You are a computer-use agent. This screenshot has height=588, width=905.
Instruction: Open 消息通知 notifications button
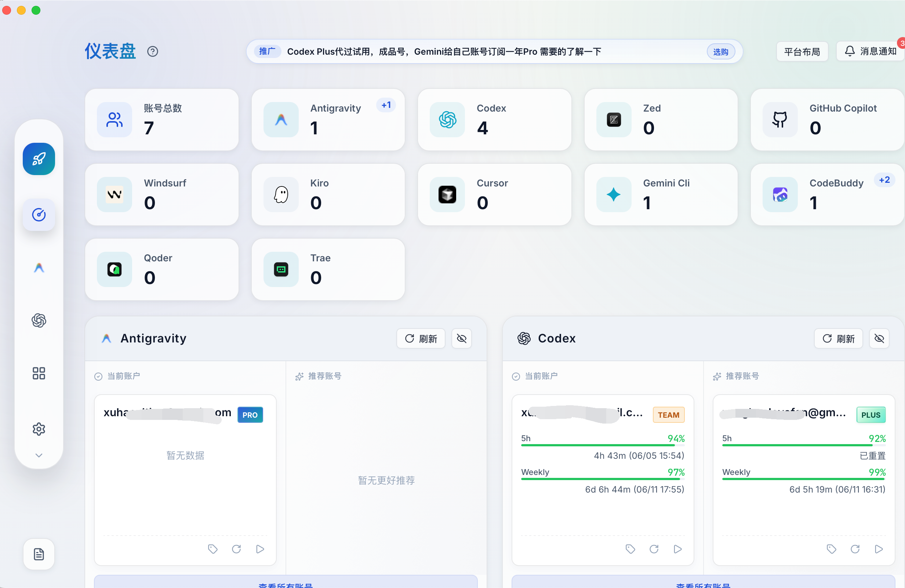[x=871, y=51]
